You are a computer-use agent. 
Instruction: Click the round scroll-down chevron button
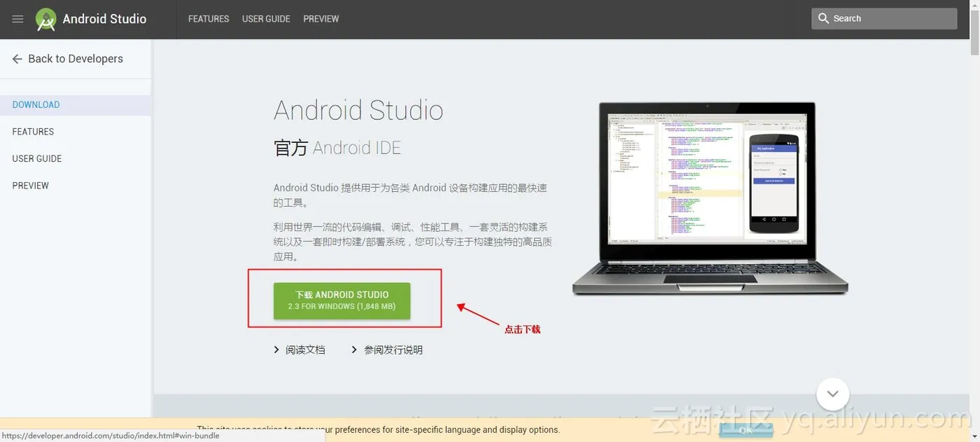coord(832,394)
